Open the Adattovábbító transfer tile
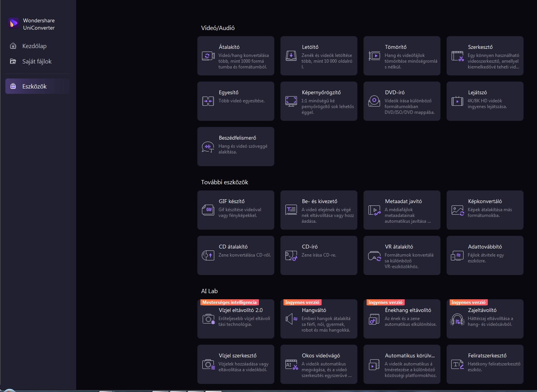The width and height of the screenshot is (537, 392). tap(485, 256)
